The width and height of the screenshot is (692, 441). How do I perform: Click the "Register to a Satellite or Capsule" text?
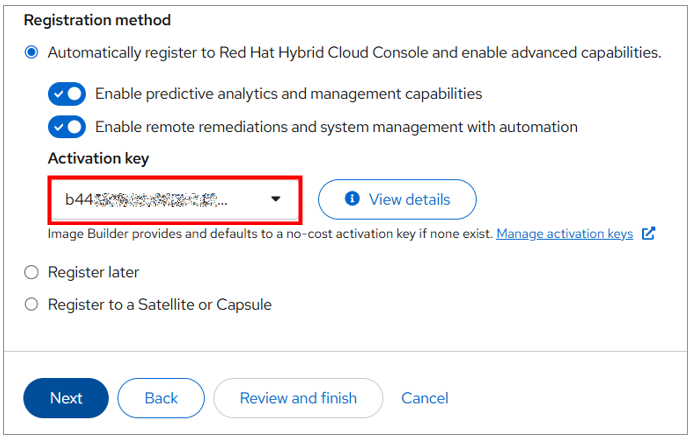(x=160, y=304)
